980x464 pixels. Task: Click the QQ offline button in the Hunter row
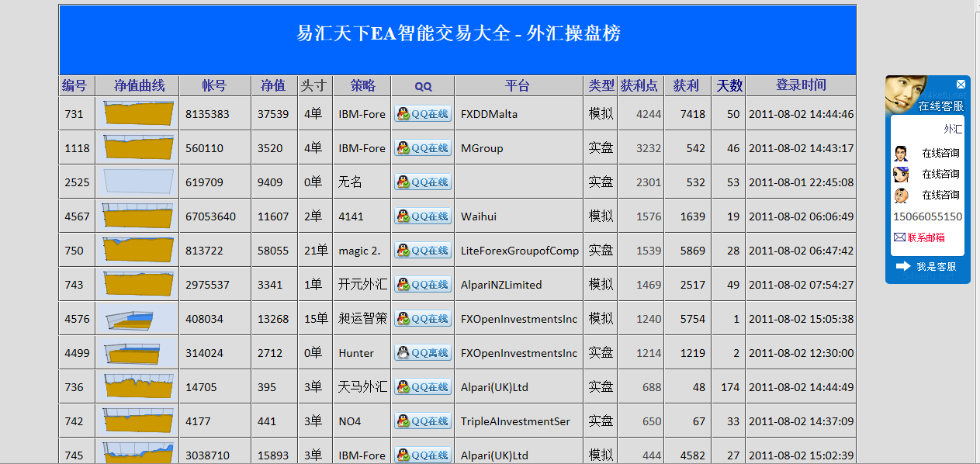click(423, 353)
